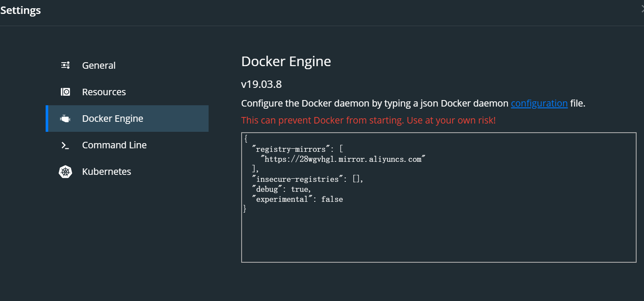This screenshot has height=301, width=644.
Task: Click the General sliders icon
Action: (x=65, y=65)
